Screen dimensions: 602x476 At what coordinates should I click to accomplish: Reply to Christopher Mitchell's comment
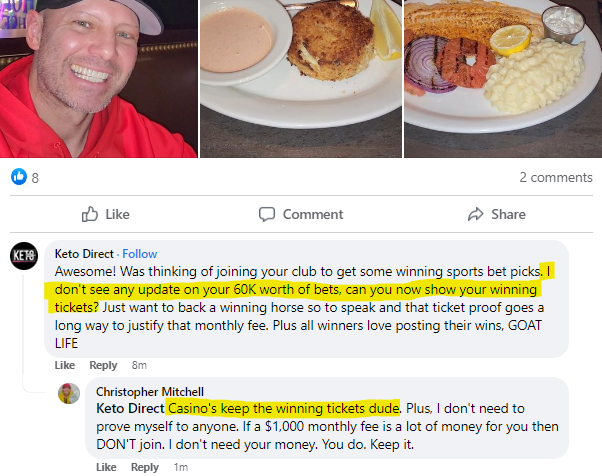click(x=145, y=467)
